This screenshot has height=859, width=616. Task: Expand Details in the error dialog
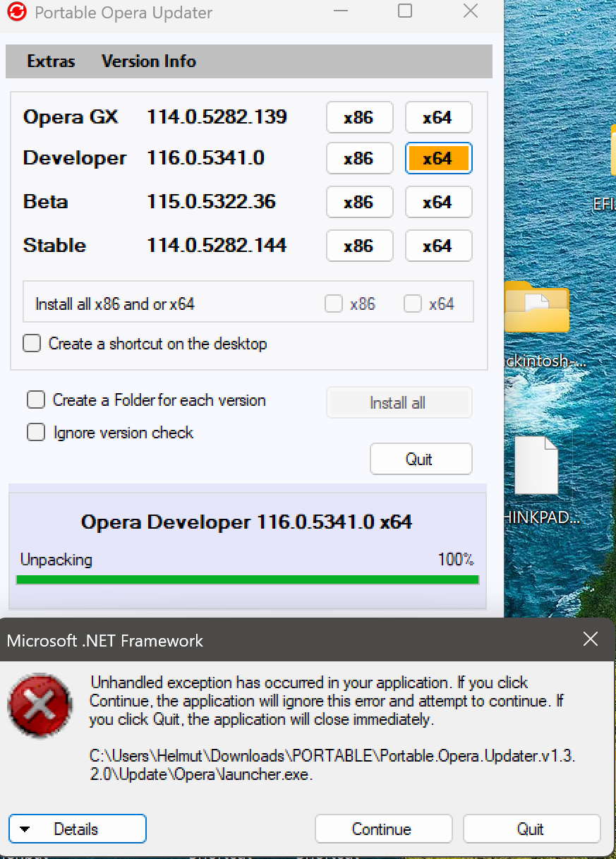(x=78, y=829)
